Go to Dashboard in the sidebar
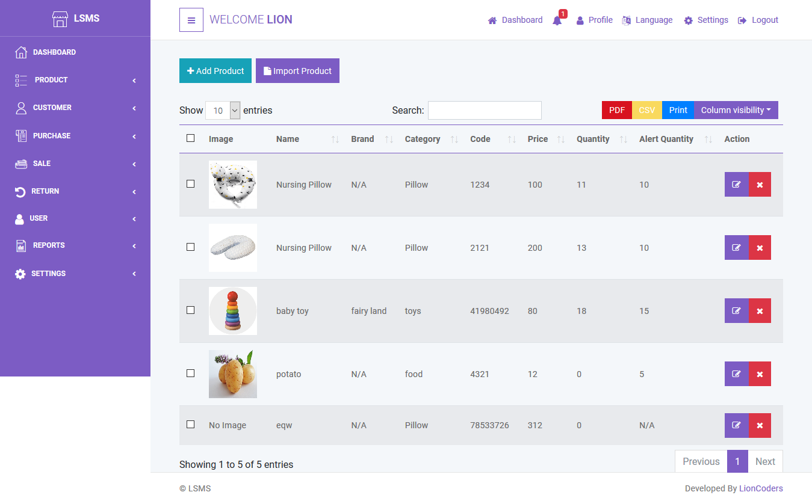The height and width of the screenshot is (504, 812). click(x=54, y=52)
